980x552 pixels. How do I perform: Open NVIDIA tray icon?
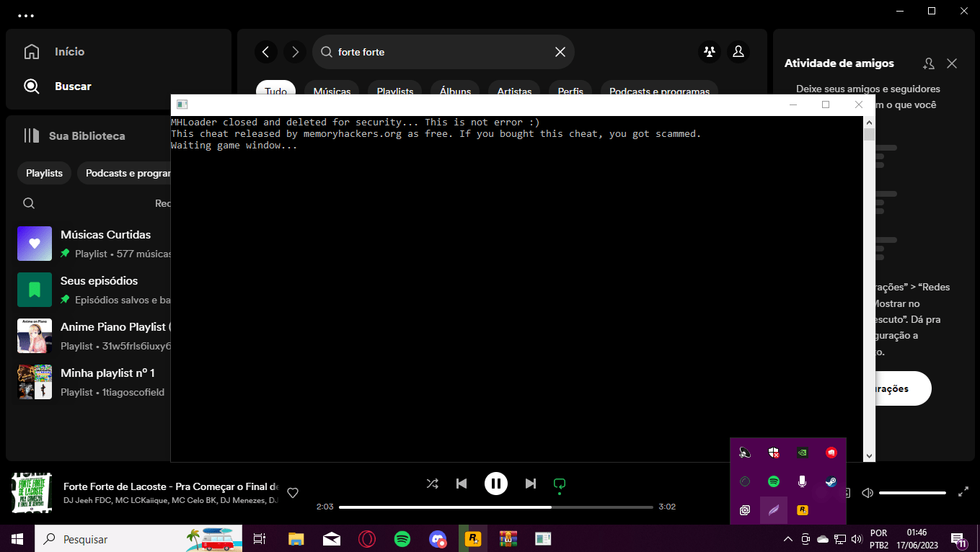click(802, 453)
